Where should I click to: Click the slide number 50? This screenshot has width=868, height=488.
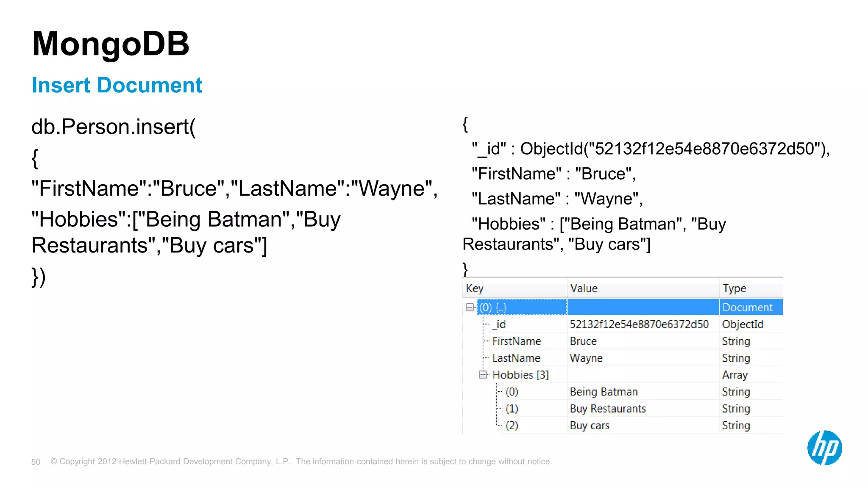point(36,462)
